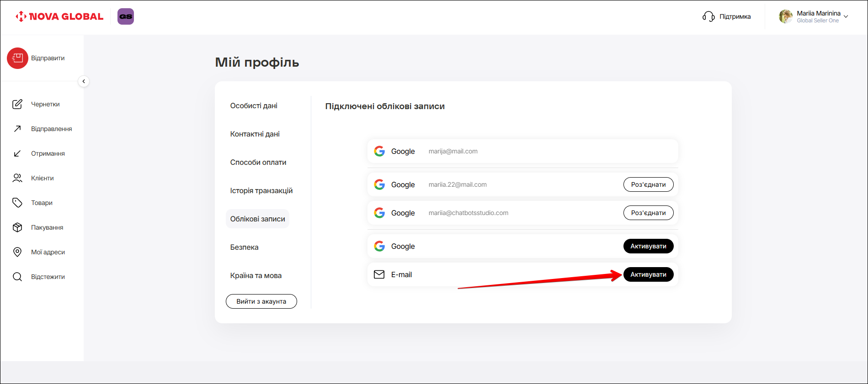Collapse the left sidebar with the chevron
The image size is (868, 384).
coord(84,81)
